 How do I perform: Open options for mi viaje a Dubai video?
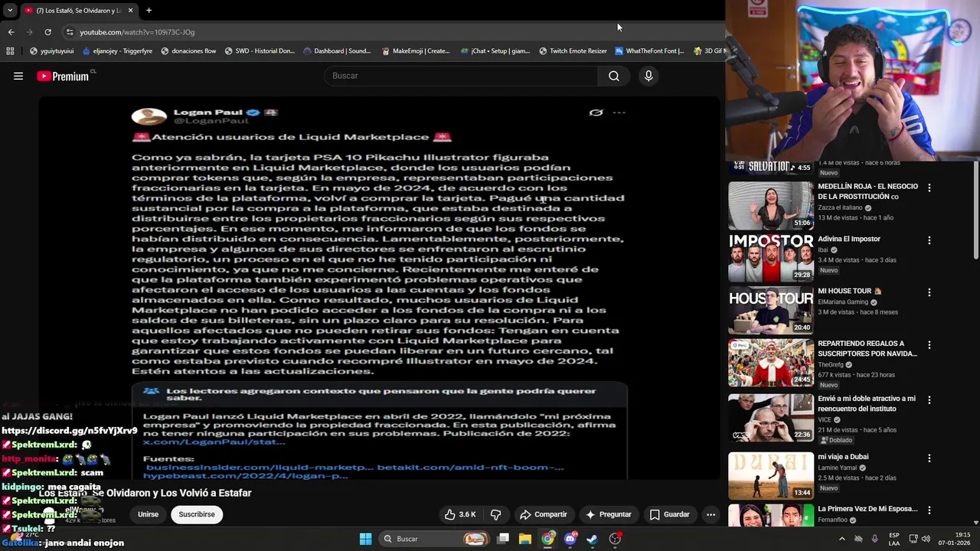click(x=929, y=458)
